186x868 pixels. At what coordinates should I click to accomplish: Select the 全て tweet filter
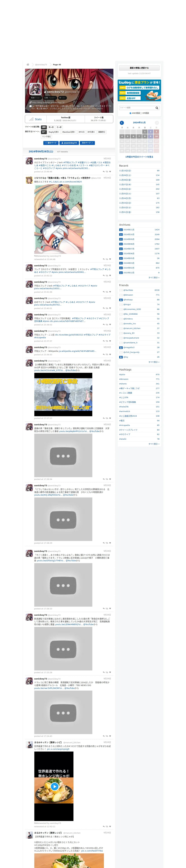point(44,132)
